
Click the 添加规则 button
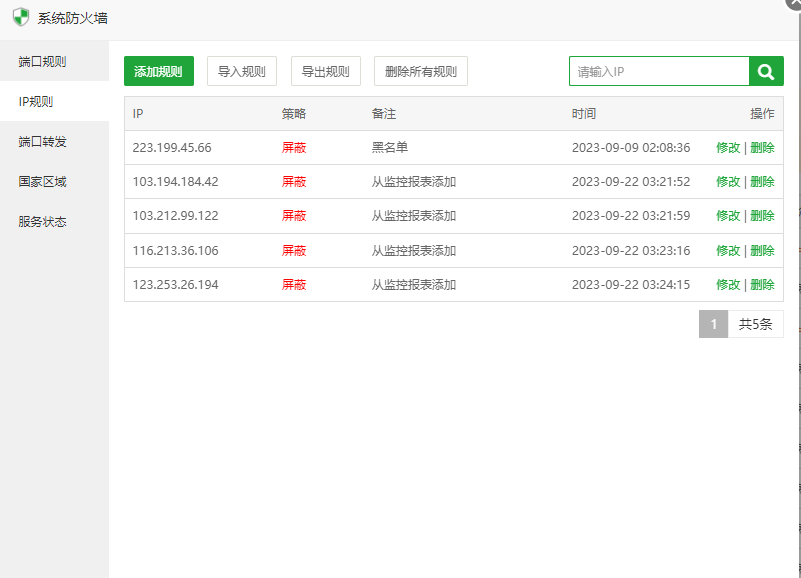(x=159, y=71)
